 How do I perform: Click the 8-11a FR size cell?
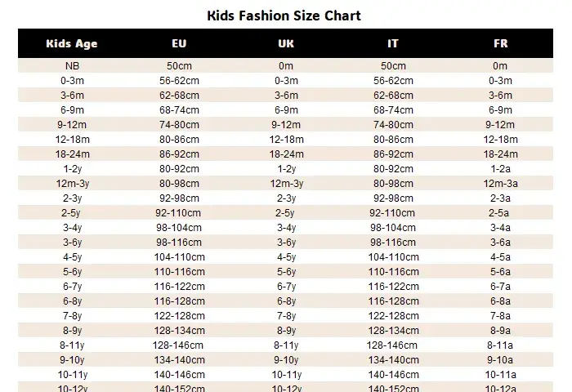tap(500, 345)
